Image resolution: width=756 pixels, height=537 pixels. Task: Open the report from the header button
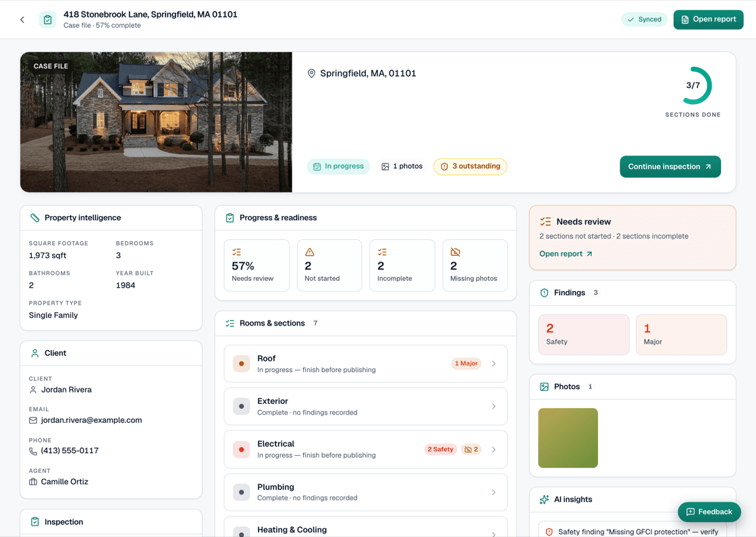(x=708, y=20)
